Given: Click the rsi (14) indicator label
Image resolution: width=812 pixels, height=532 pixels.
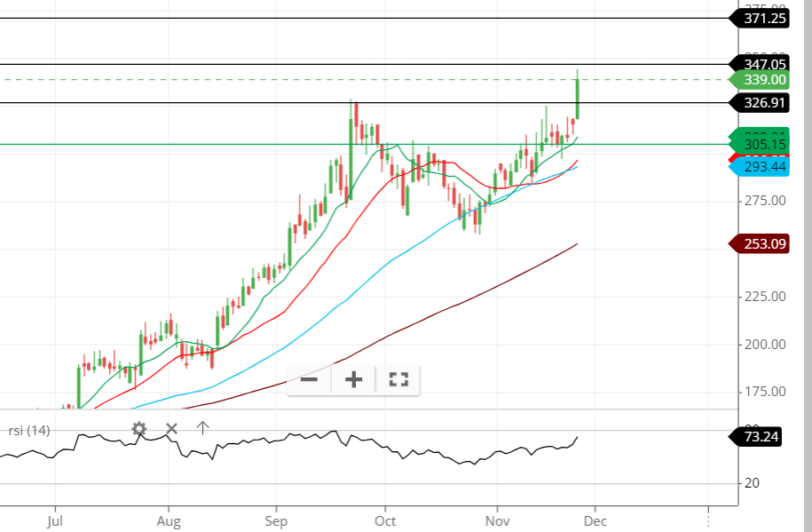Looking at the screenshot, I should pos(29,431).
